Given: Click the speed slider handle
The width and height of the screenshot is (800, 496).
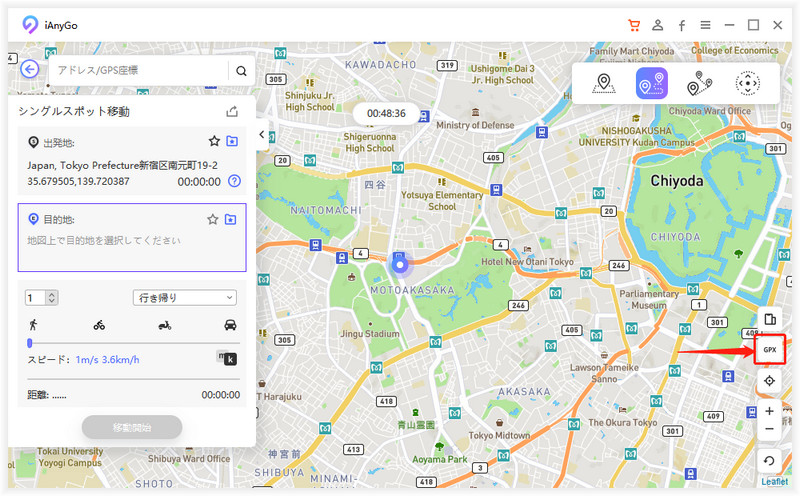Looking at the screenshot, I should tap(29, 343).
